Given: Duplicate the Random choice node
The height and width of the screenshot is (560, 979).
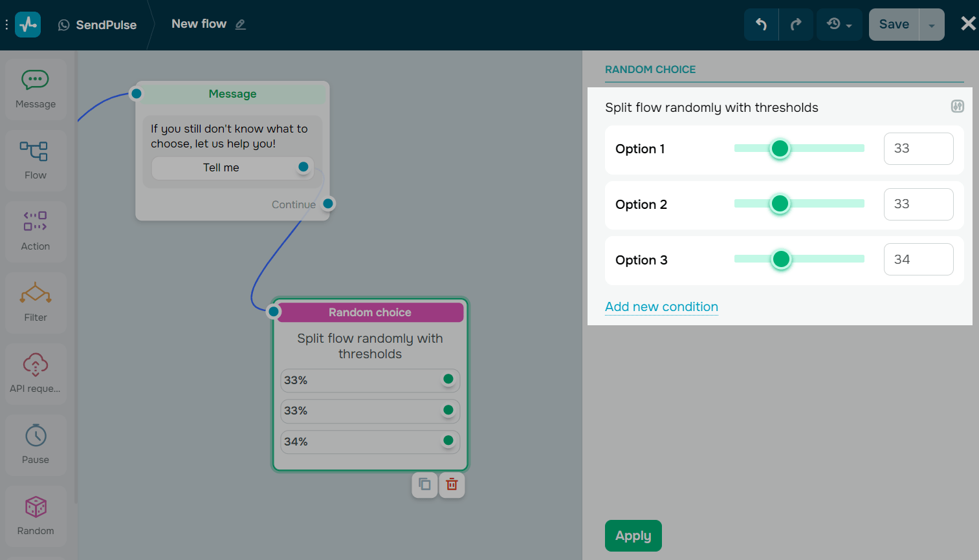Looking at the screenshot, I should [424, 484].
